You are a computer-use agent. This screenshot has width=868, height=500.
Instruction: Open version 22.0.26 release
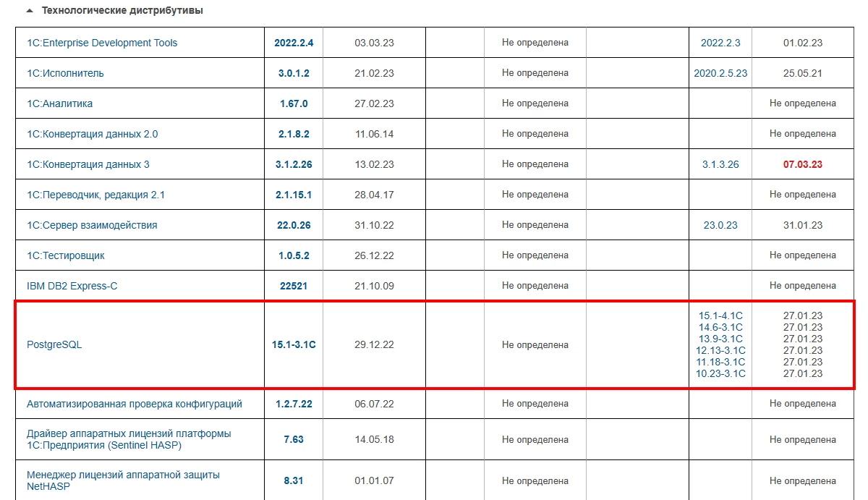[294, 225]
